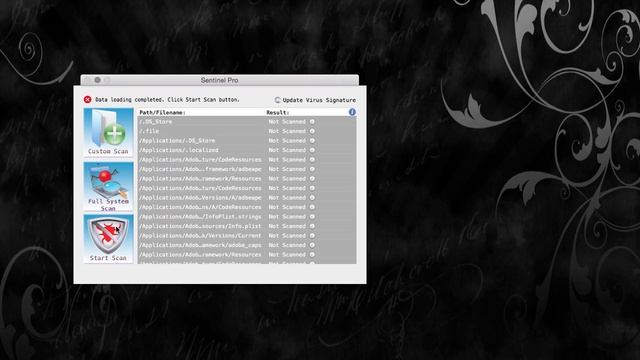Select the /.file path entry
Screen dimensions: 640x360
(149, 131)
